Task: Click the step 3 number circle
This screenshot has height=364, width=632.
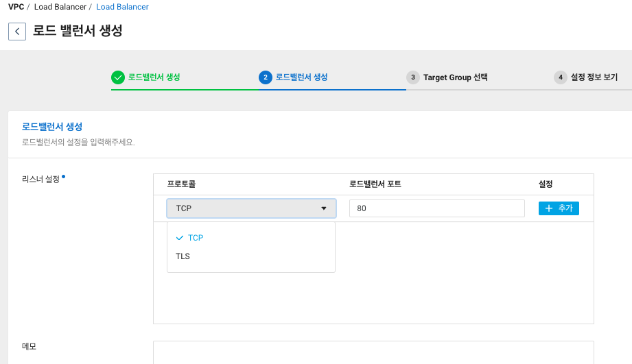Action: tap(412, 77)
